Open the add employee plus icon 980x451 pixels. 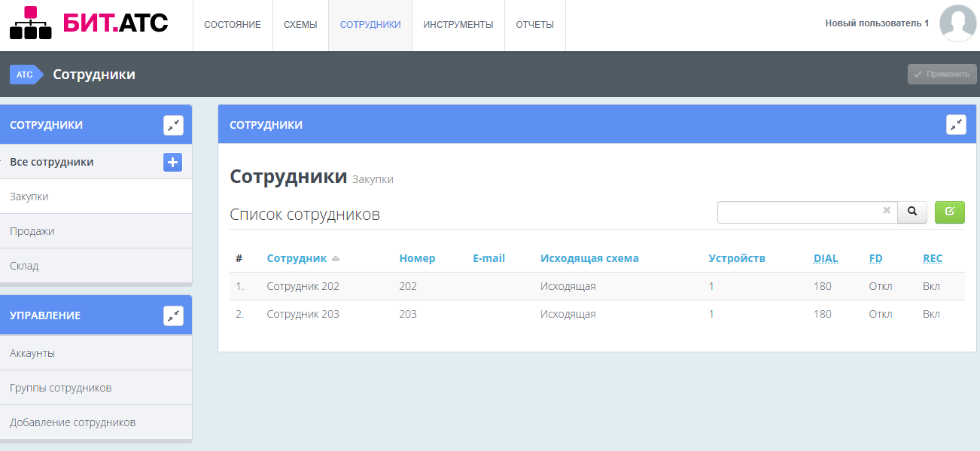click(172, 162)
